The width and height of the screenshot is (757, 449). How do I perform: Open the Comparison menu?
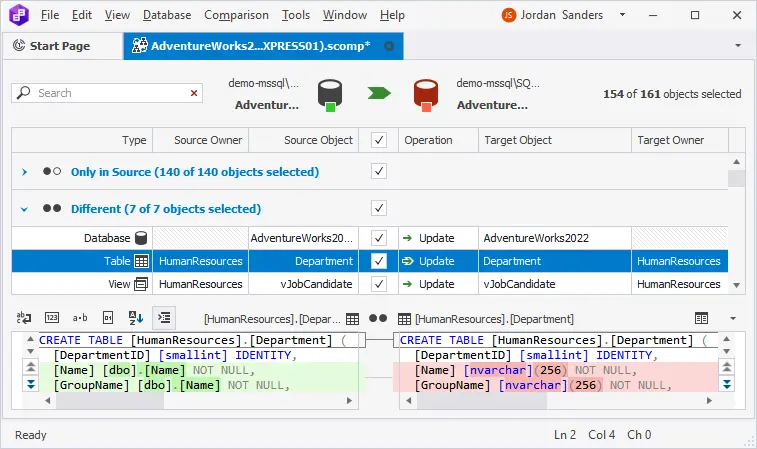[x=236, y=16]
